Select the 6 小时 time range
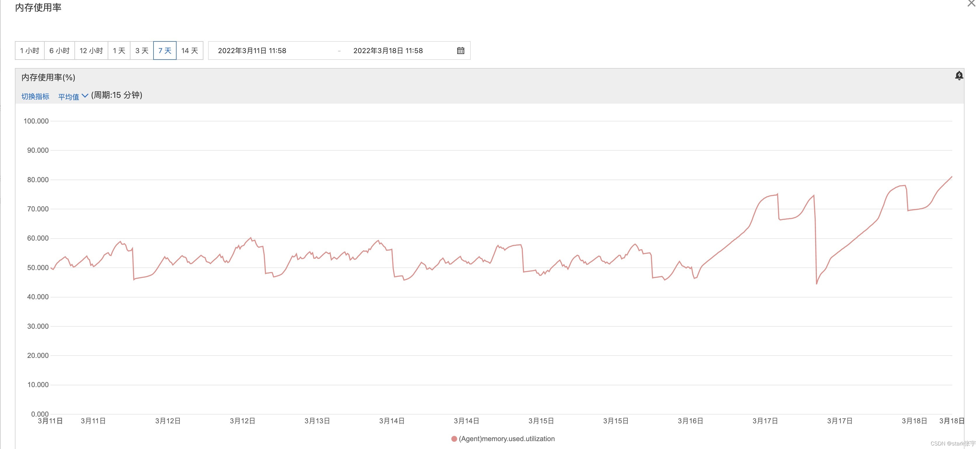Image resolution: width=980 pixels, height=449 pixels. point(59,51)
